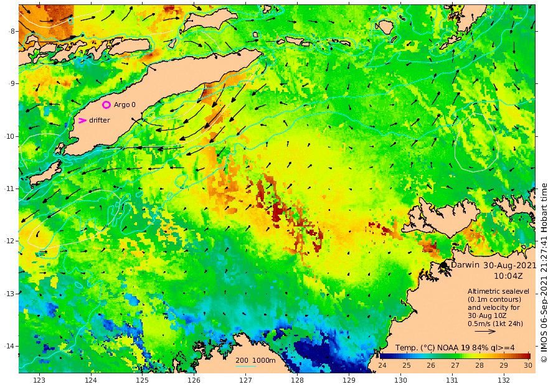
Task: Click the 'Temp. (°C) NOAA 19 84% ql>=4' title
Action: point(455,348)
